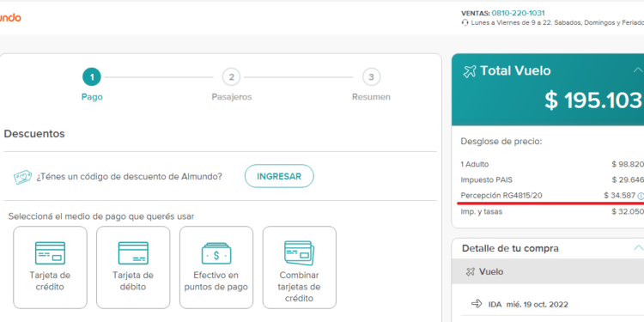The height and width of the screenshot is (322, 644).
Task: Click the credit card icon
Action: (50, 253)
